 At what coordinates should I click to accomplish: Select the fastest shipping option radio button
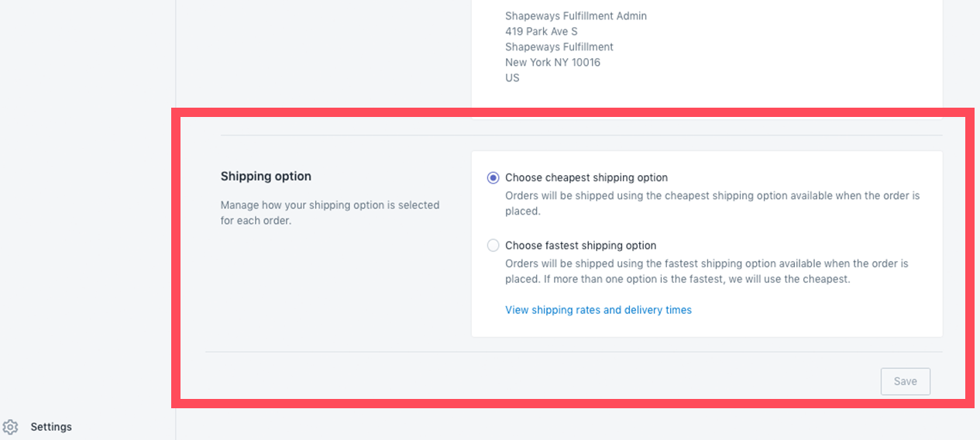(x=493, y=246)
